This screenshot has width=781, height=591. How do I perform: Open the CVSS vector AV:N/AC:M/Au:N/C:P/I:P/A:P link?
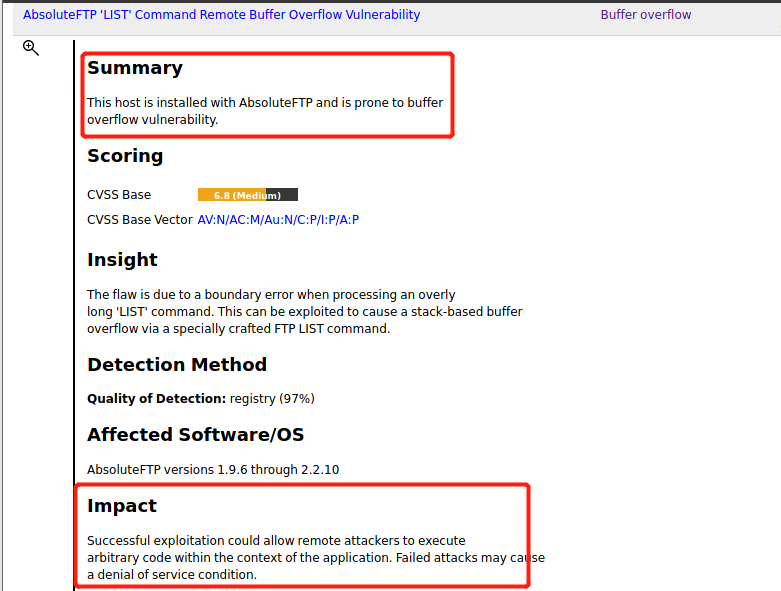coord(278,220)
